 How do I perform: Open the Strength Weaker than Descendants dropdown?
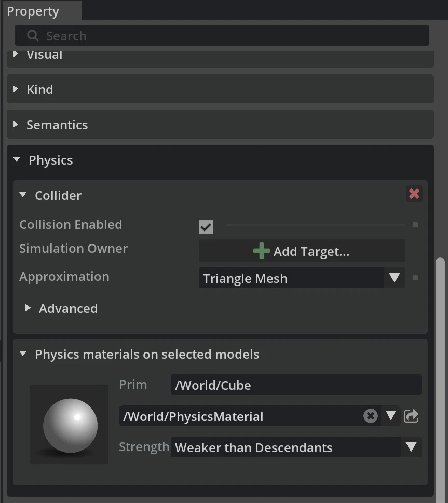tap(296, 447)
